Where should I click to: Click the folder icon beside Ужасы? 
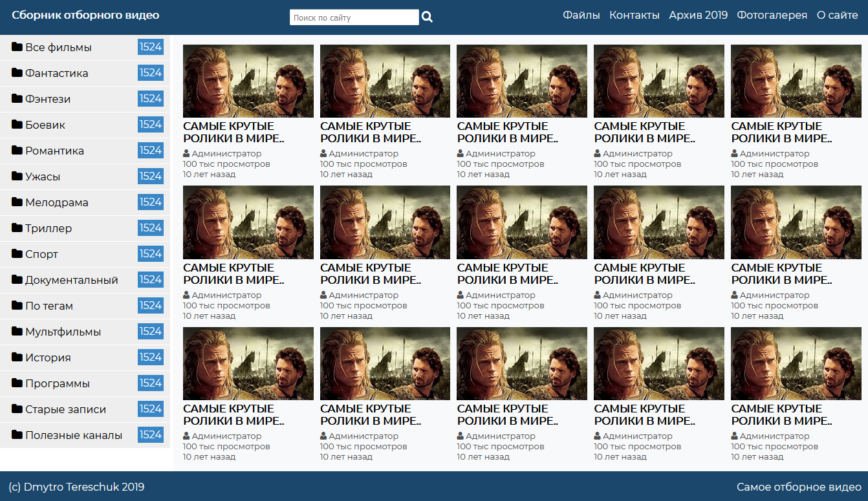17,176
